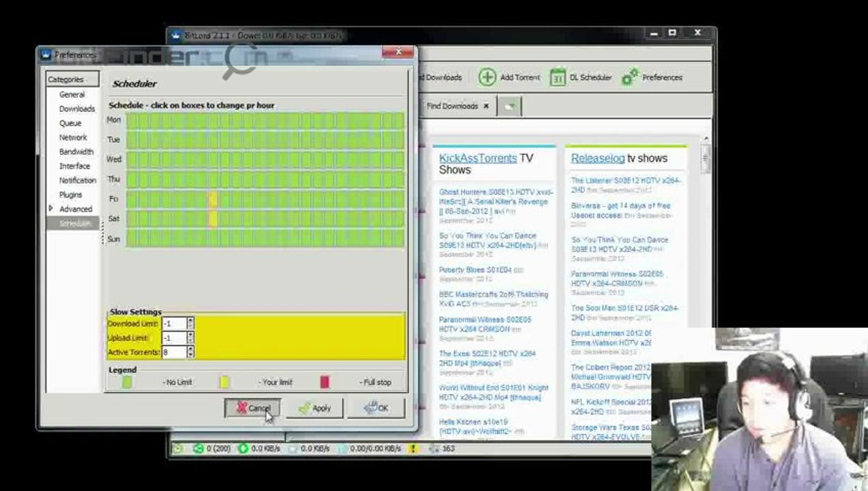The width and height of the screenshot is (868, 491).
Task: Expand the Advanced category arrow
Action: [50, 209]
